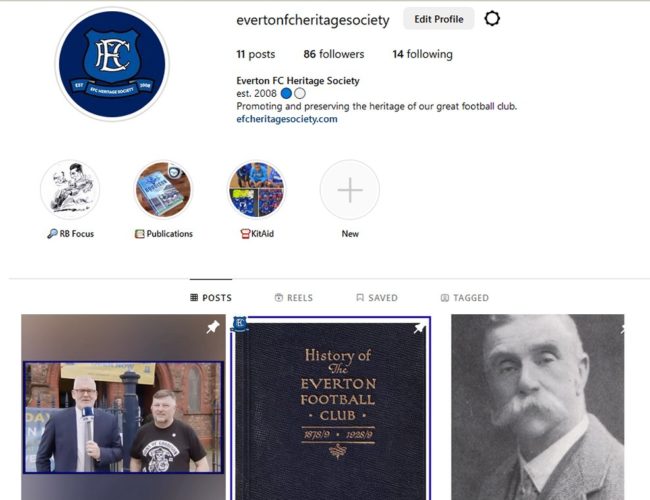View the 14 following list
The width and height of the screenshot is (650, 500).
point(422,54)
